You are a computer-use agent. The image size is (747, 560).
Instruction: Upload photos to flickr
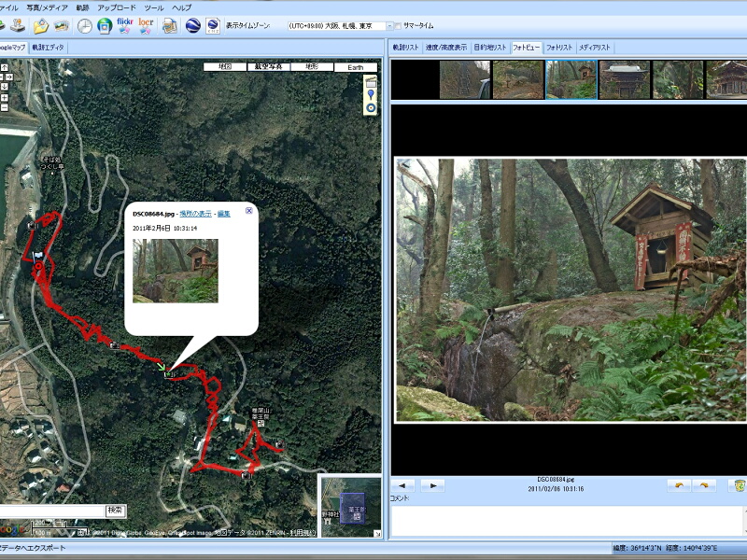pos(125,26)
